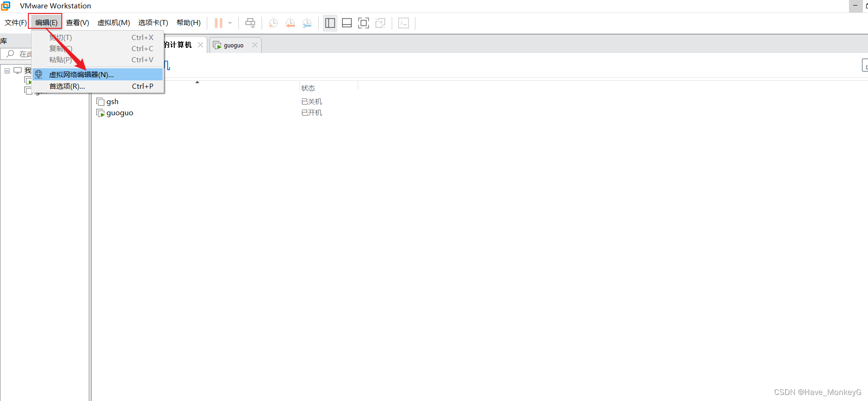
Task: Click the 已关机 status of gsh
Action: (x=311, y=102)
